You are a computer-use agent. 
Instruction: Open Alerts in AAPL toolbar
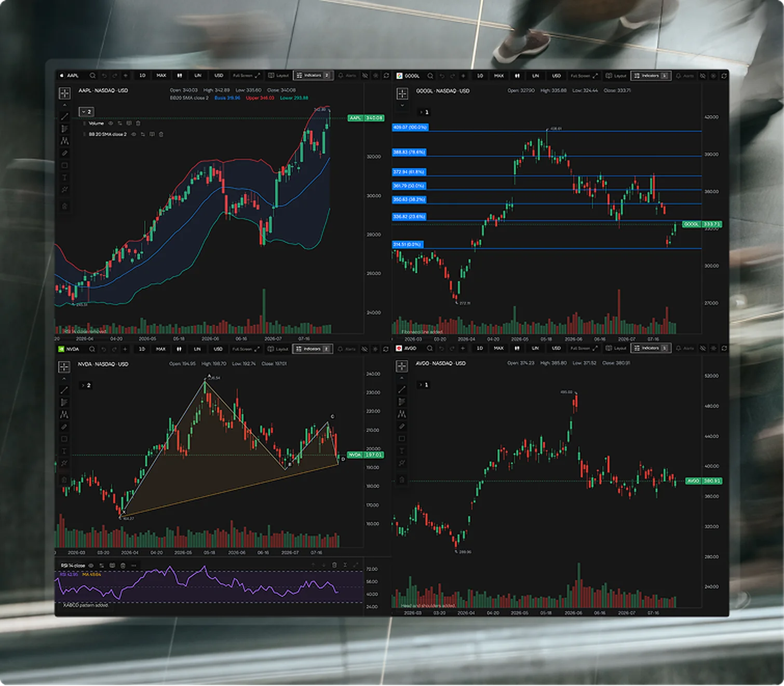pos(347,75)
